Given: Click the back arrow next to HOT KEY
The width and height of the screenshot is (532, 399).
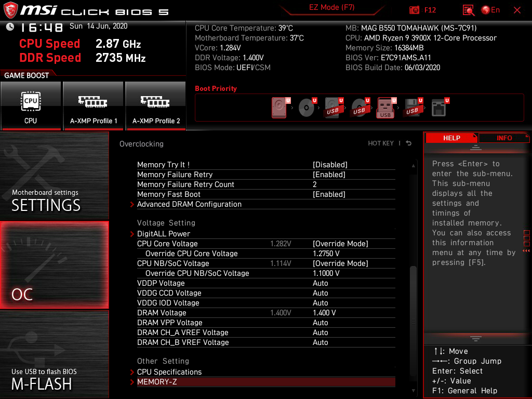Looking at the screenshot, I should (409, 143).
